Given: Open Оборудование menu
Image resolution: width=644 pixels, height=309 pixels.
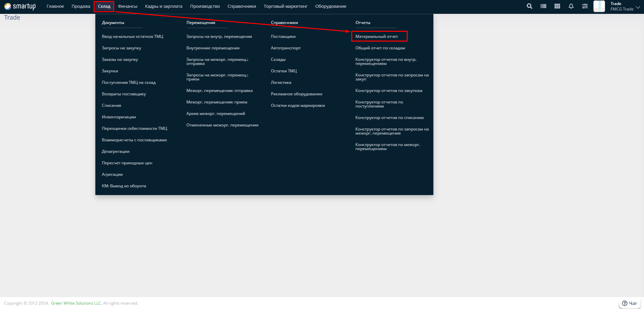Looking at the screenshot, I should [331, 6].
